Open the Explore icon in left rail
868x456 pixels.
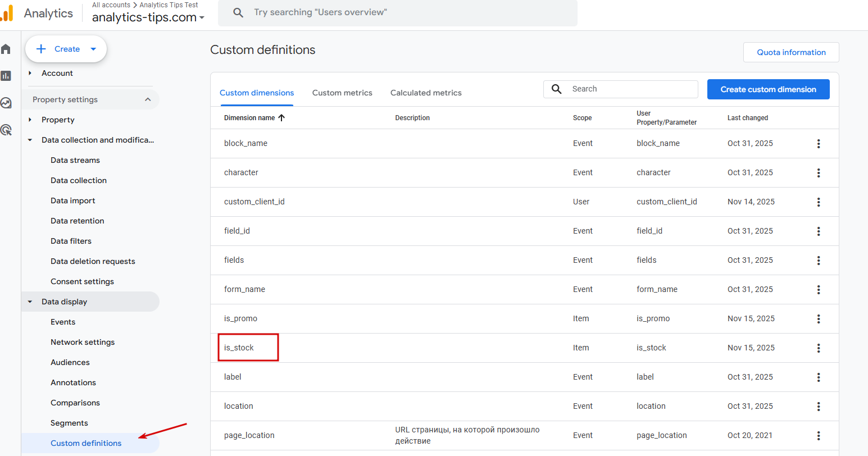6,103
